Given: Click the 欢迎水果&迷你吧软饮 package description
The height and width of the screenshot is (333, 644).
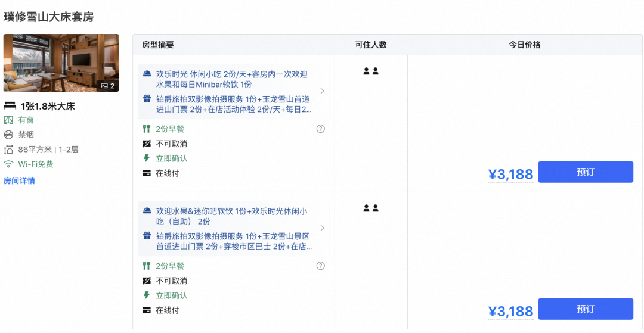Looking at the screenshot, I should click(232, 216).
